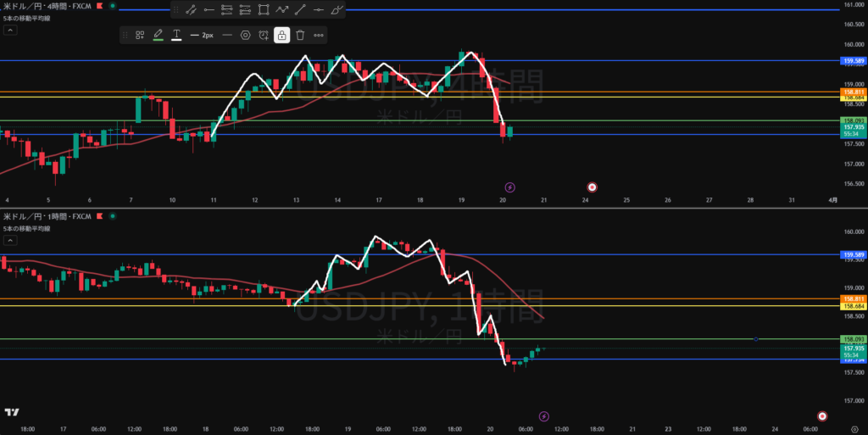Screen dimensions: 868x435
Task: Open the templates grid icon
Action: [140, 35]
